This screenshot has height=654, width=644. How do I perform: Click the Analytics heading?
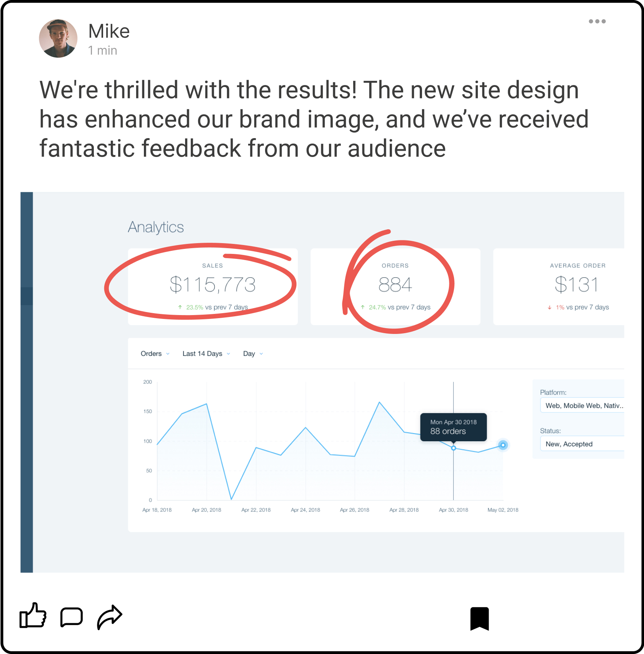click(x=156, y=227)
